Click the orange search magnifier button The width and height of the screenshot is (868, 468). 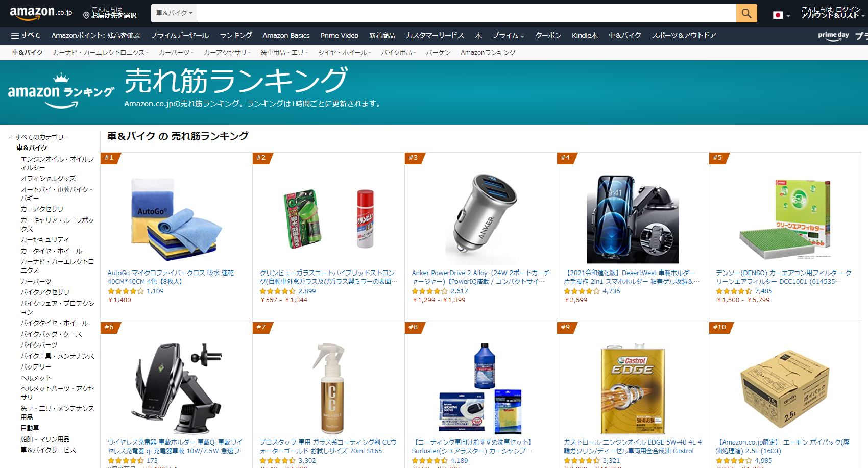(x=746, y=13)
